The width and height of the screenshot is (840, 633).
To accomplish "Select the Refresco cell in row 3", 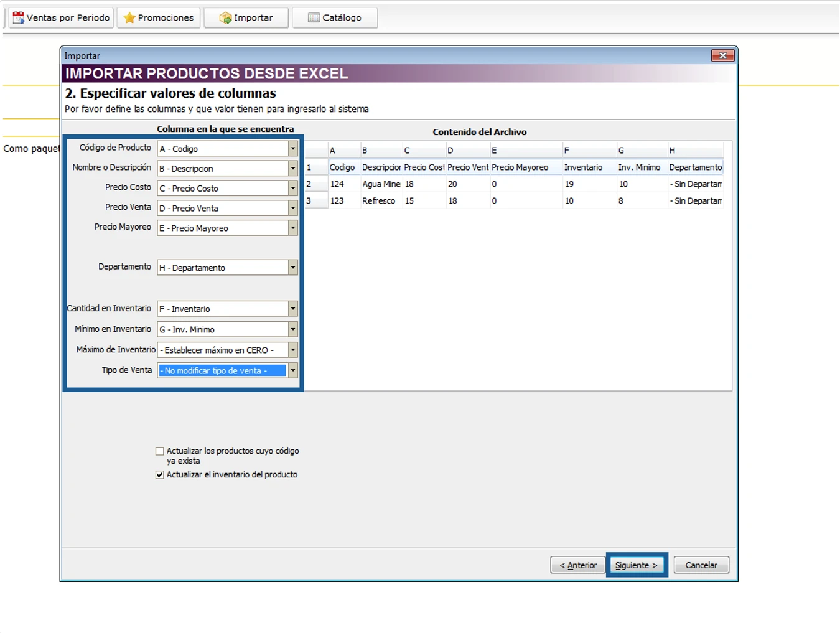I will (x=378, y=201).
